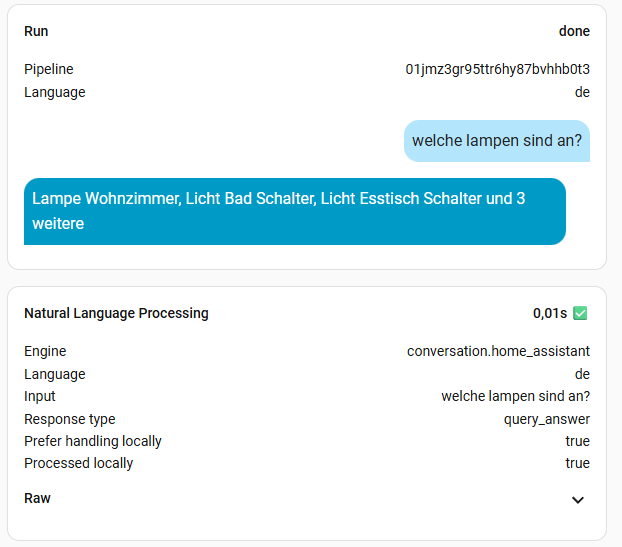622x547 pixels.
Task: Expand the Raw section chevron
Action: (x=577, y=500)
